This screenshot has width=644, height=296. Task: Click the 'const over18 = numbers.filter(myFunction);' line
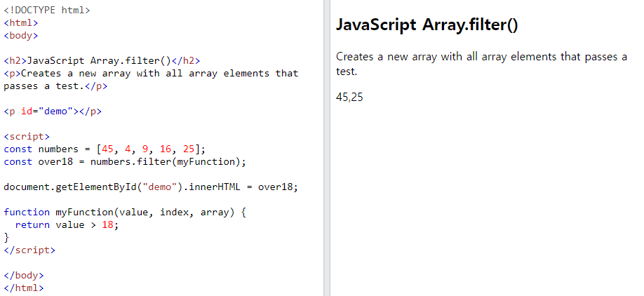coord(125,162)
